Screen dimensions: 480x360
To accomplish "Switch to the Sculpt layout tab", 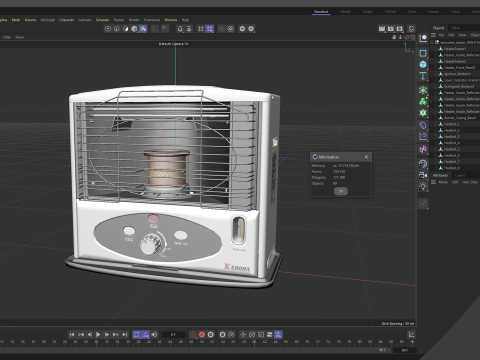I will coord(368,12).
